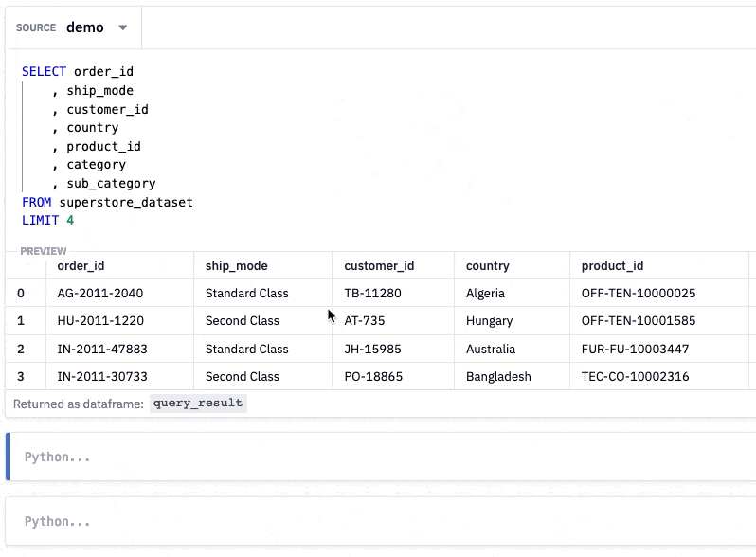Select cell AG-2011-2040 in preview table
This screenshot has width=756, height=557.
[x=100, y=294]
